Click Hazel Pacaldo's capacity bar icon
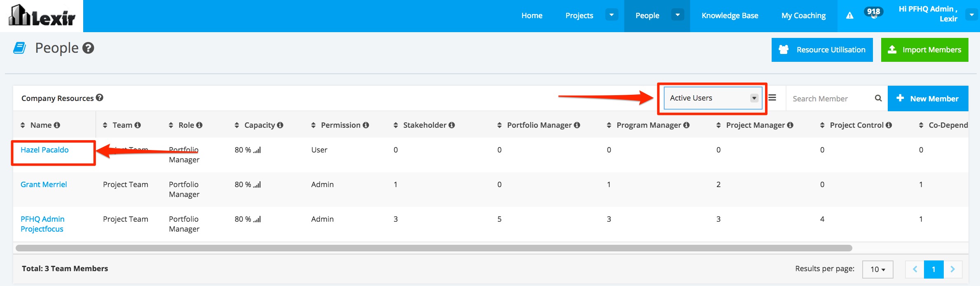The width and height of the screenshot is (980, 286). 257,150
